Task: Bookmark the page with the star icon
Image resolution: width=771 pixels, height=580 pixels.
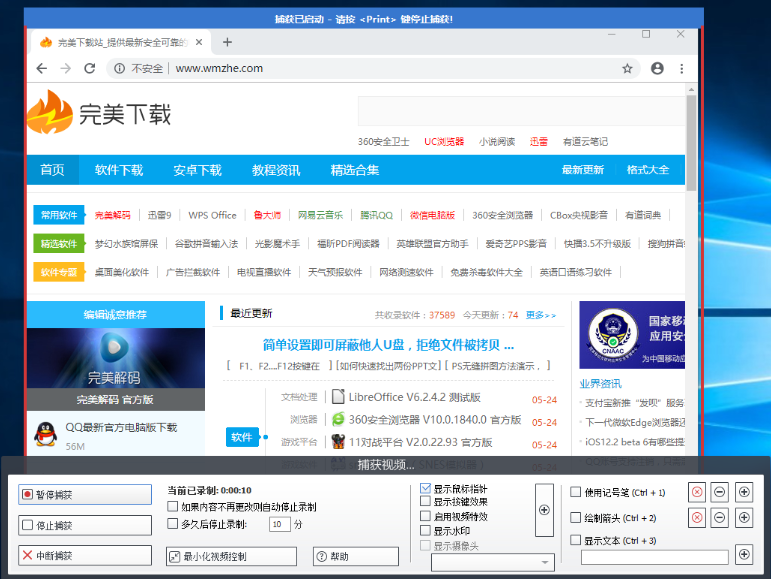Action: click(x=627, y=69)
